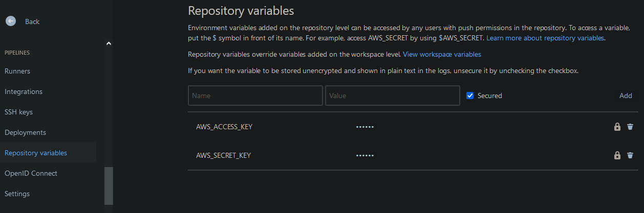Click lock icon for AWS_SECRET_KEY
The height and width of the screenshot is (213, 644).
click(x=617, y=155)
